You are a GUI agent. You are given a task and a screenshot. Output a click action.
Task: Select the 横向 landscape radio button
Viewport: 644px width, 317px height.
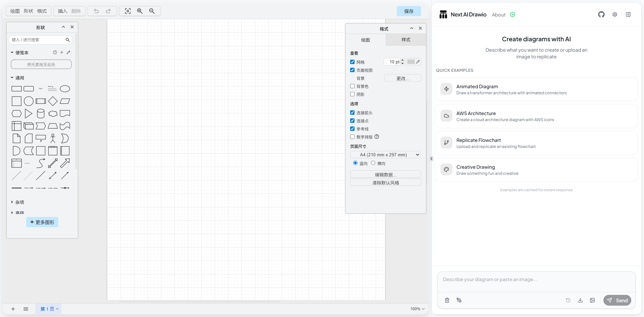point(373,163)
